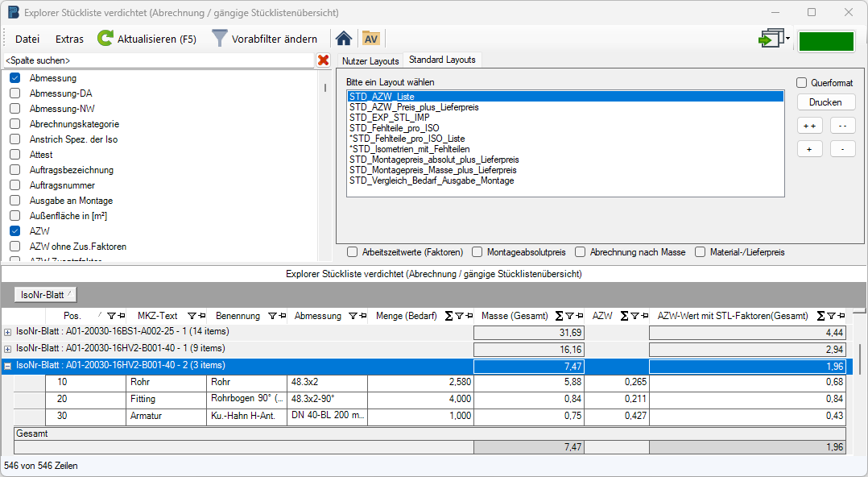Image resolution: width=868 pixels, height=477 pixels.
Task: Collapse the selected 16HV2-B001-40 - 2 group
Action: [8, 366]
